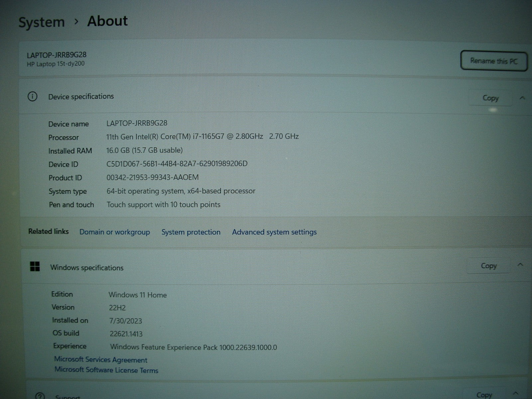
Task: Click the breadcrumb arrow after System
Action: (x=76, y=22)
